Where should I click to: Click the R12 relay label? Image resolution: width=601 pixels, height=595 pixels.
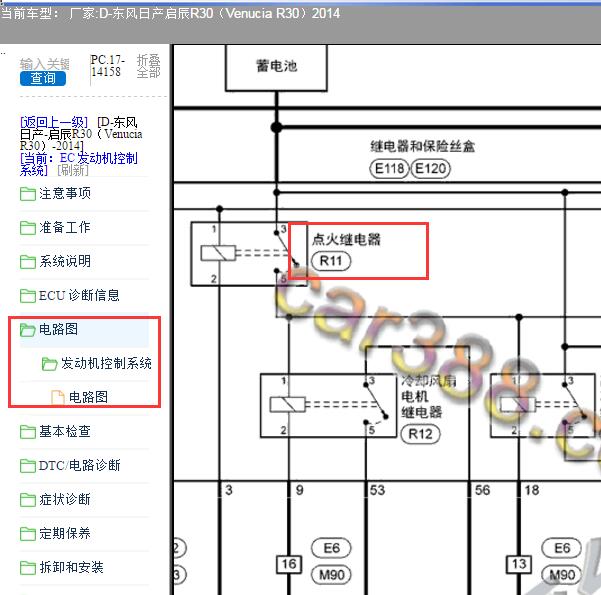click(420, 434)
